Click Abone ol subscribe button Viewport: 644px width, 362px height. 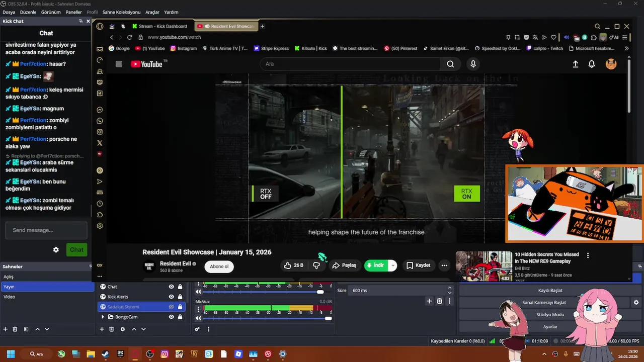219,266
